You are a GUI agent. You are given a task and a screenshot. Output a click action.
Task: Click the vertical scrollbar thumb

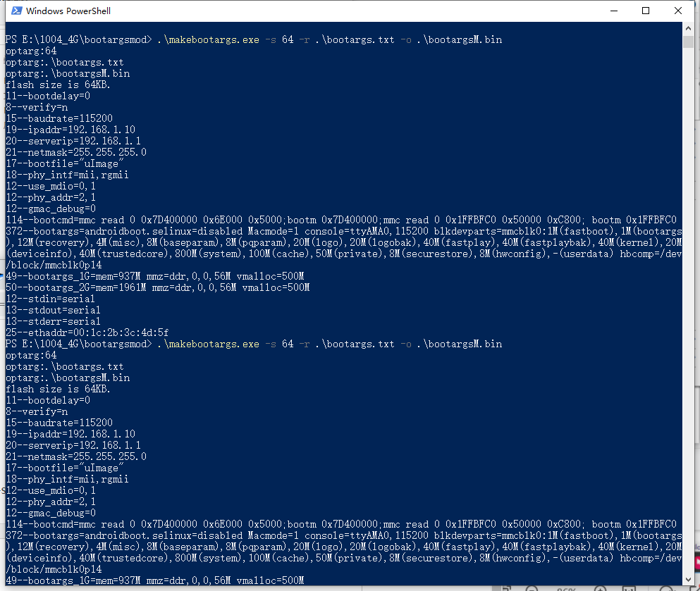pos(688,42)
